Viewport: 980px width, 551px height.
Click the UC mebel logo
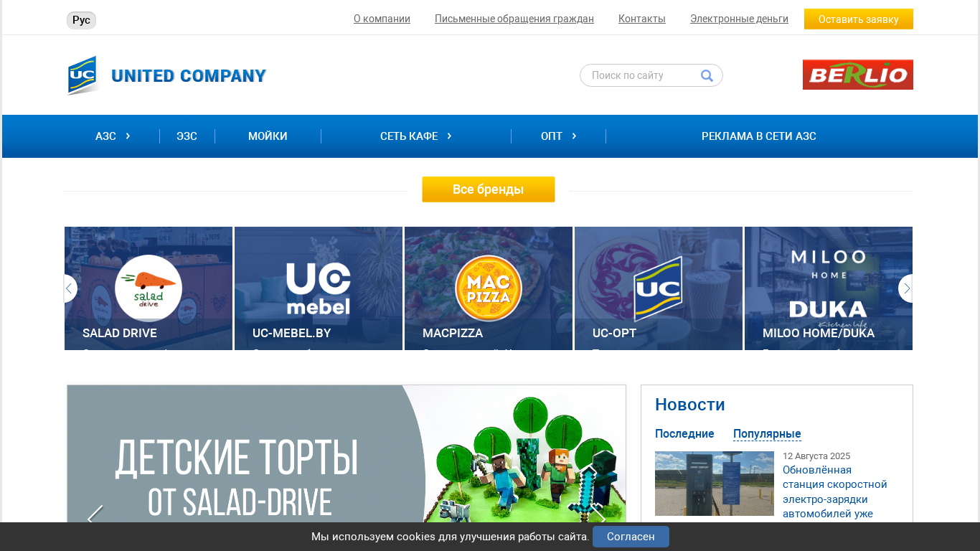(319, 288)
